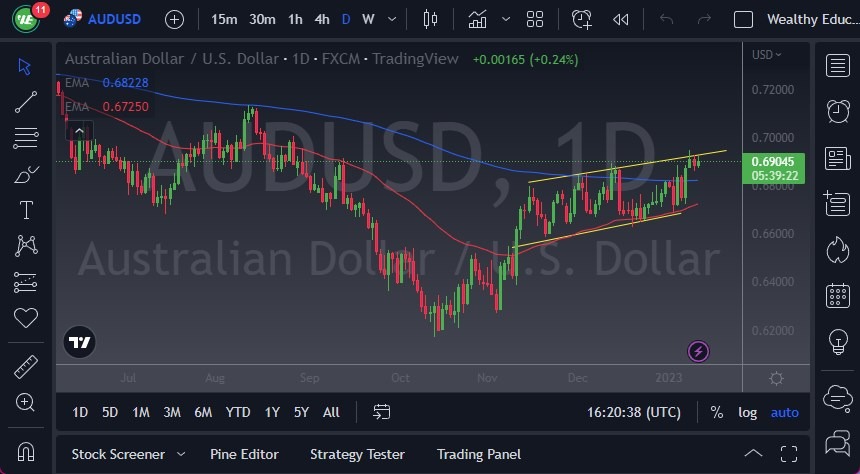Open the forecasting and measurement tools
The width and height of the screenshot is (860, 474).
click(x=26, y=282)
